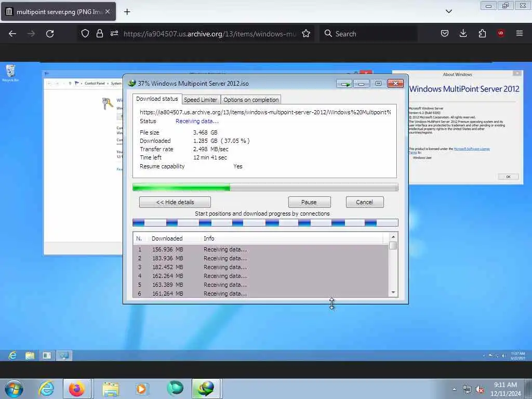Click the connection list scroll-down arrow

[x=393, y=292]
